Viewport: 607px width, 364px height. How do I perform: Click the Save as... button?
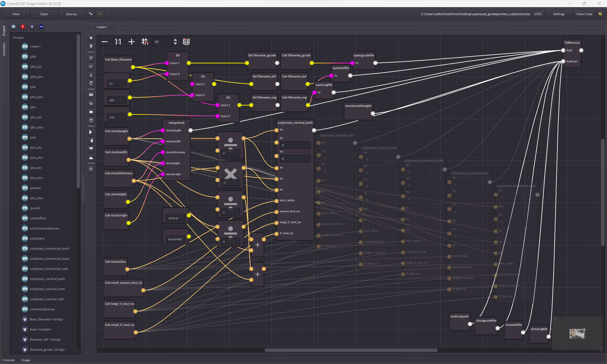[72, 14]
